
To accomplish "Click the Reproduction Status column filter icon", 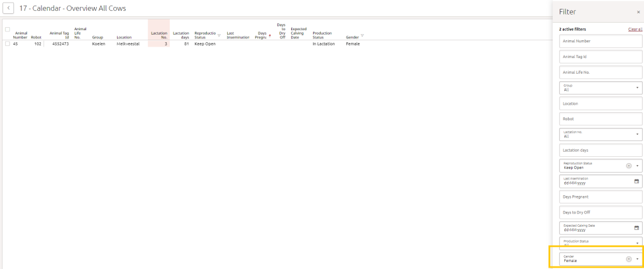I will click(219, 35).
